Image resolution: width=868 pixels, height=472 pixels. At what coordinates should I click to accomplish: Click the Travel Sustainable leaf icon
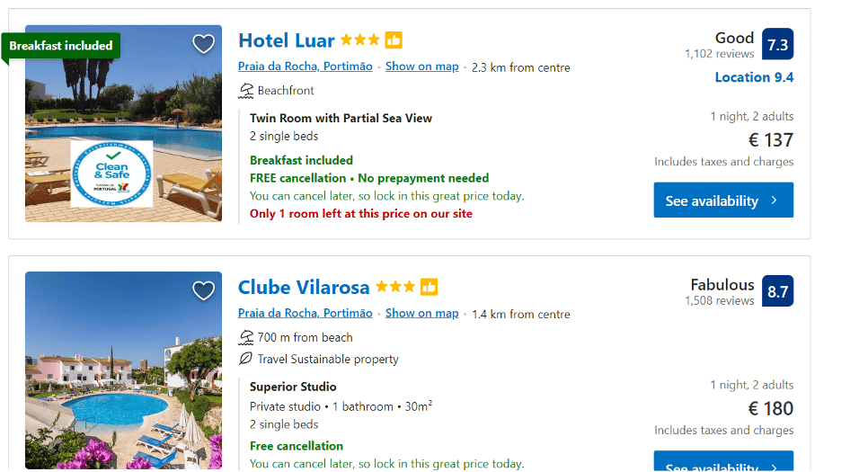[x=246, y=359]
